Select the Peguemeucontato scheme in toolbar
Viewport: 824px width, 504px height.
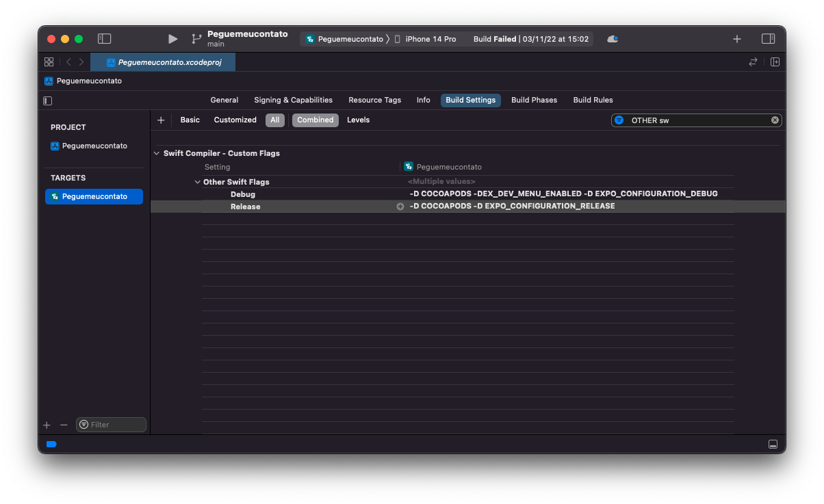tap(345, 39)
